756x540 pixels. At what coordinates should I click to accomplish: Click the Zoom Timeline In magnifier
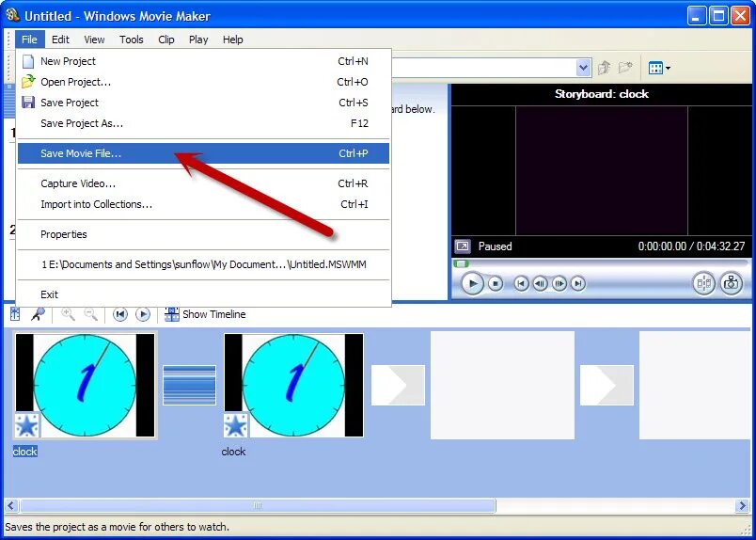[68, 314]
